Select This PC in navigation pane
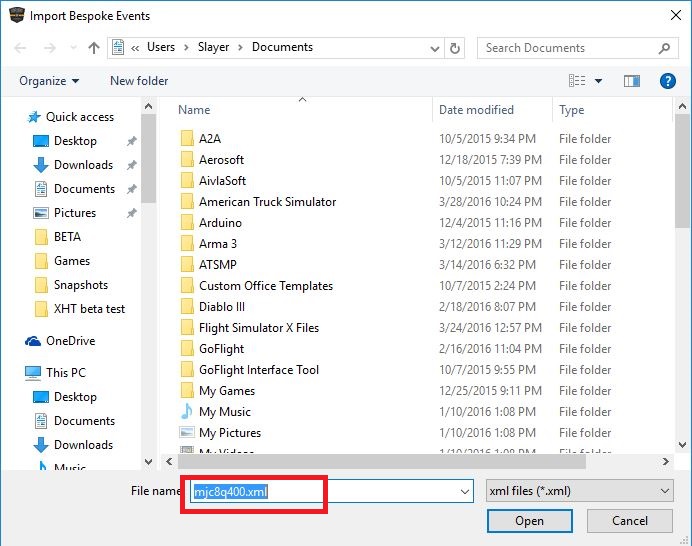The image size is (692, 546). (x=65, y=373)
